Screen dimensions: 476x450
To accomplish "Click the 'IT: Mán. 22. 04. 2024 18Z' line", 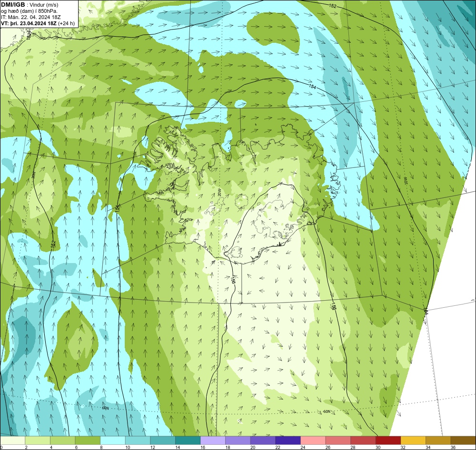I will coord(30,17).
